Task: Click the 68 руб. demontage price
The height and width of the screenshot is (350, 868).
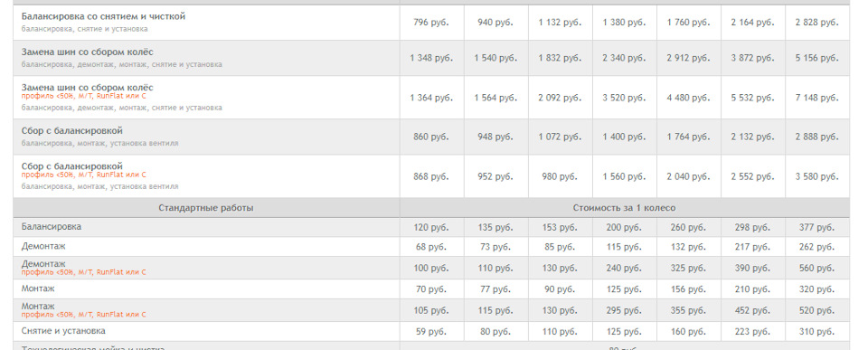Action: [x=432, y=247]
